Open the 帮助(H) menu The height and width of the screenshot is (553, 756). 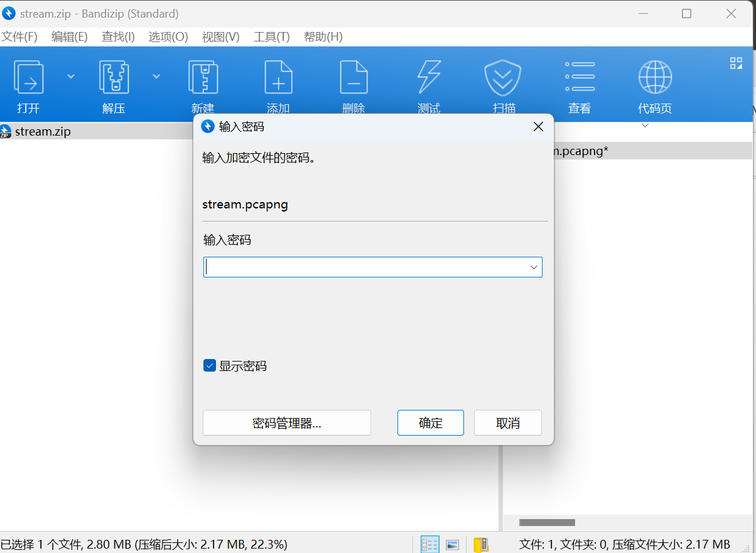(323, 36)
